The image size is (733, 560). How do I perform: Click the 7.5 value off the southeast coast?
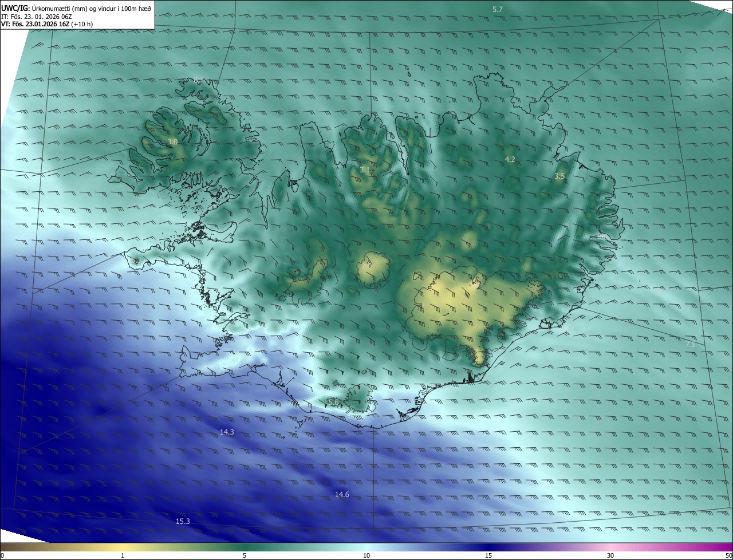click(690, 344)
